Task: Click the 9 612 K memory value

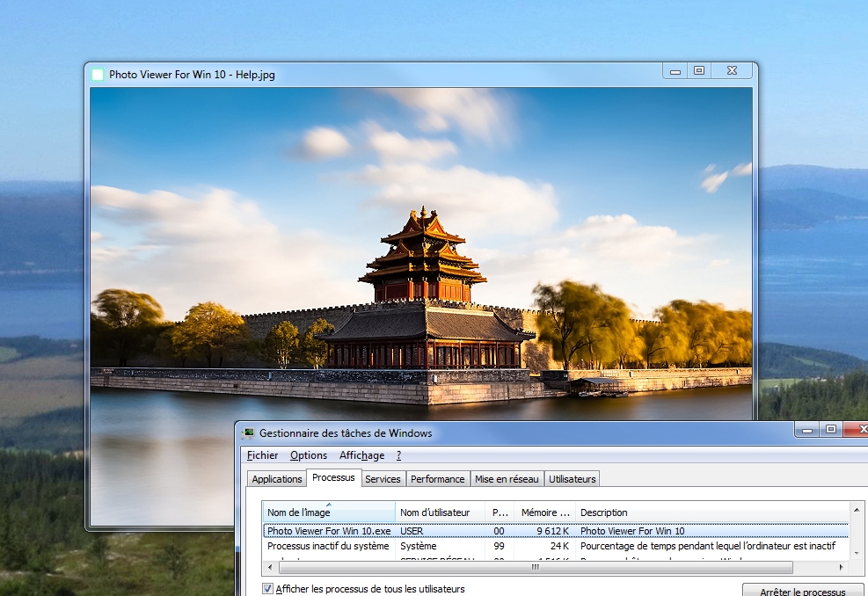Action: pyautogui.click(x=552, y=531)
